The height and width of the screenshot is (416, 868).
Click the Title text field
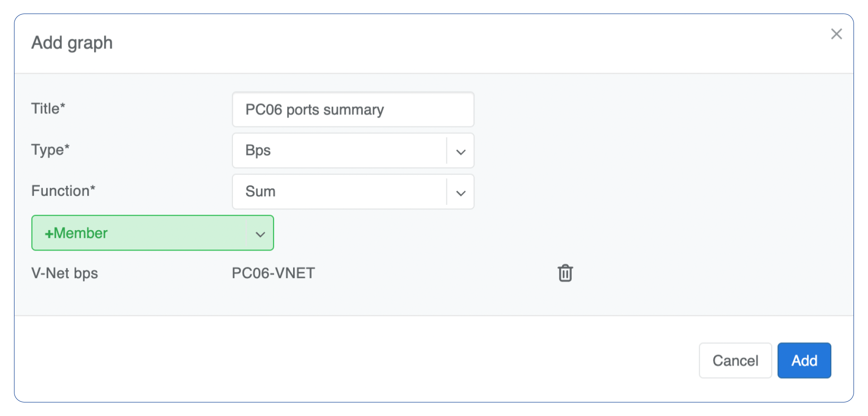tap(353, 109)
